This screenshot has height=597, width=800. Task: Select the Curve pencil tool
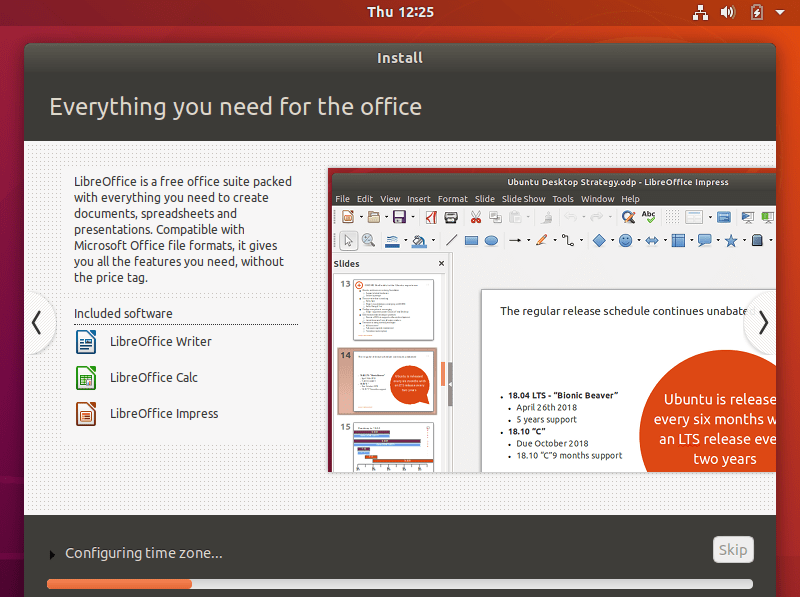point(542,240)
